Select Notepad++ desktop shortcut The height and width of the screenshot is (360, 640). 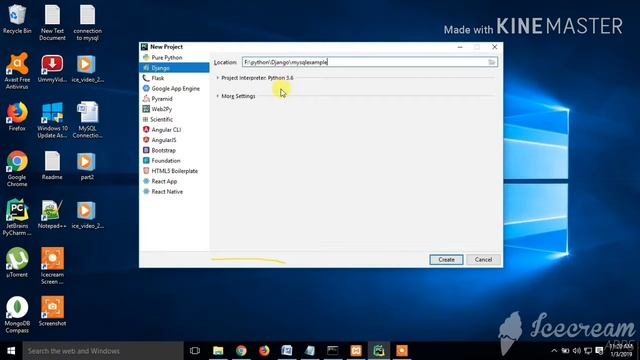(x=52, y=214)
